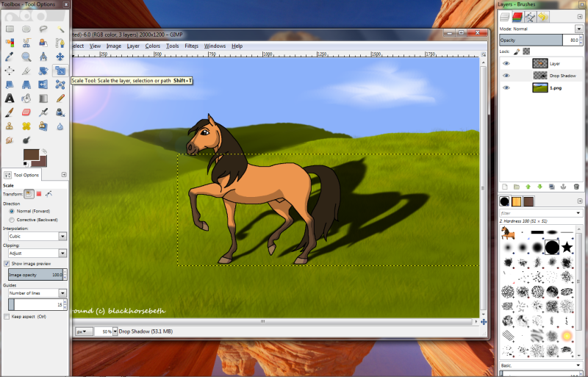Delete layer using trash icon
The width and height of the screenshot is (588, 377).
click(576, 187)
